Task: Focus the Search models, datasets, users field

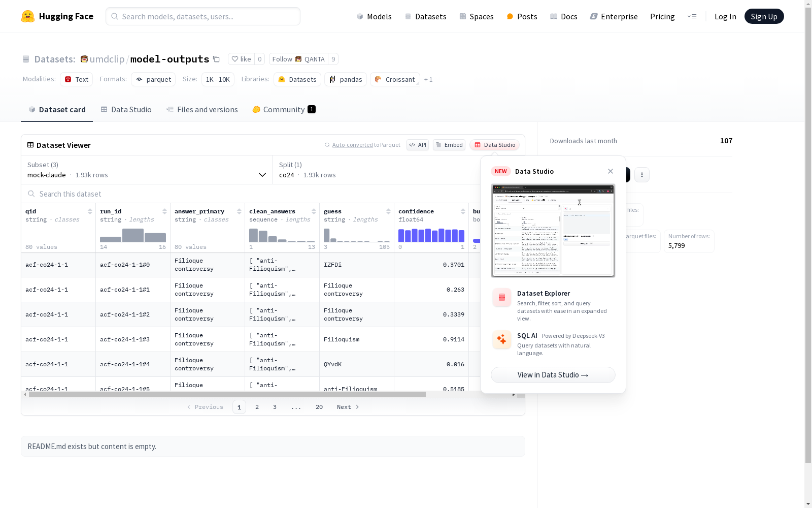Action: point(203,16)
